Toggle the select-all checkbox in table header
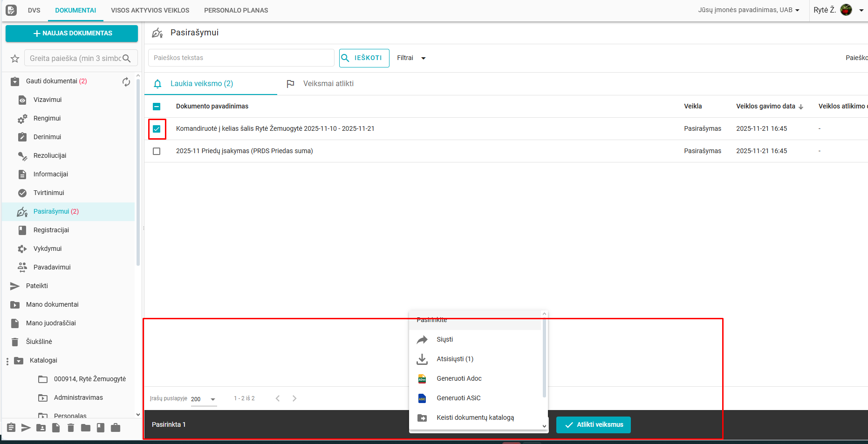This screenshot has width=868, height=444. pos(157,107)
